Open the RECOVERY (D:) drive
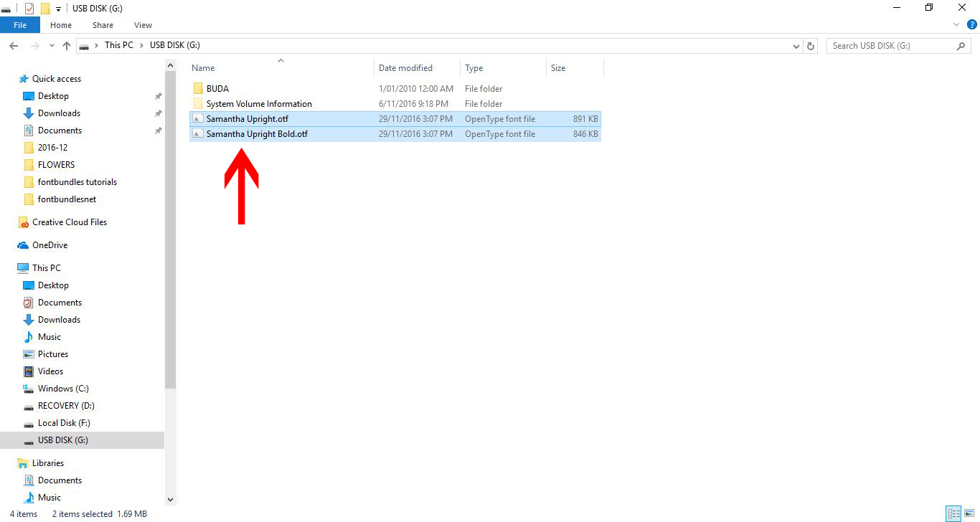 tap(66, 406)
